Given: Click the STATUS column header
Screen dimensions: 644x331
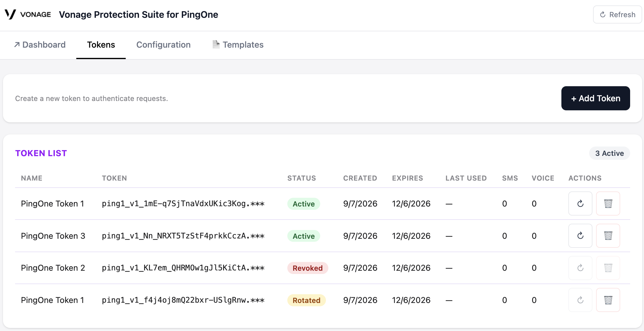Looking at the screenshot, I should [x=301, y=178].
